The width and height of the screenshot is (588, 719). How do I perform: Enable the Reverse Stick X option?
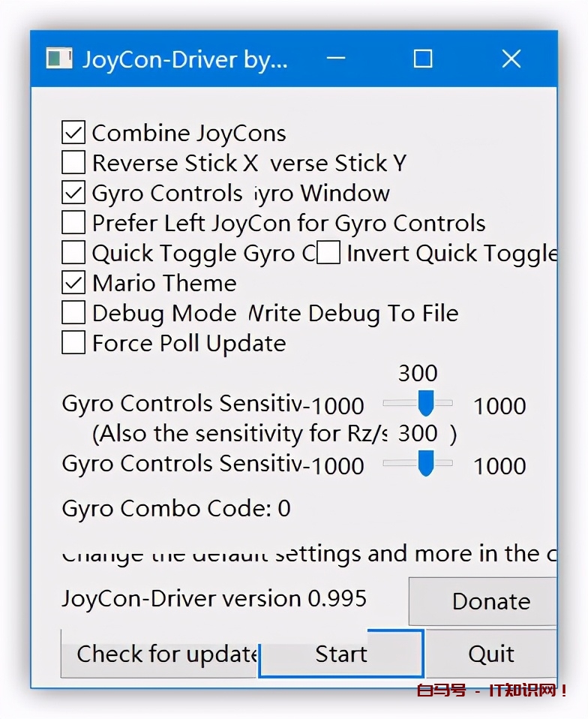[x=73, y=164]
